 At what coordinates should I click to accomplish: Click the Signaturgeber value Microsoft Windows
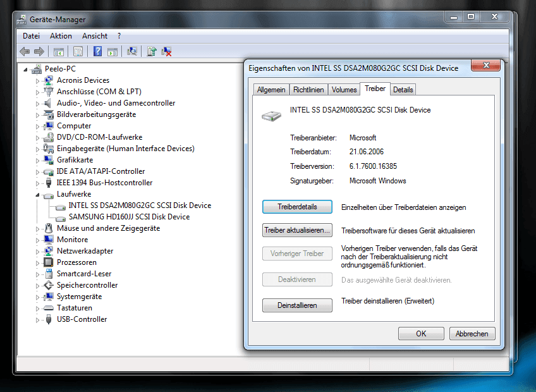378,181
